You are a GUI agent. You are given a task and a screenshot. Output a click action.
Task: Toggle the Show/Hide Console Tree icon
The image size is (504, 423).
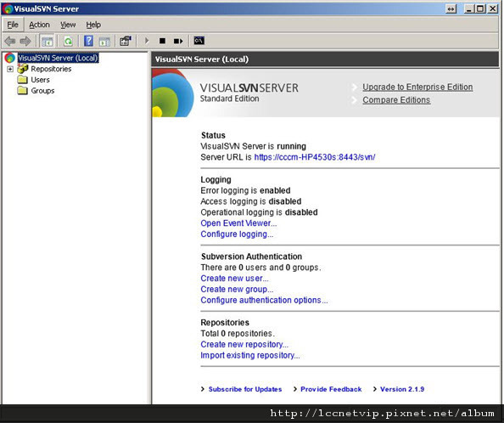coord(47,41)
